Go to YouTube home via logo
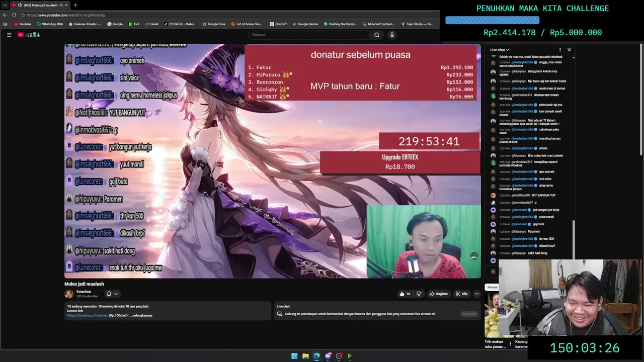Image resolution: width=644 pixels, height=362 pixels. coord(28,35)
